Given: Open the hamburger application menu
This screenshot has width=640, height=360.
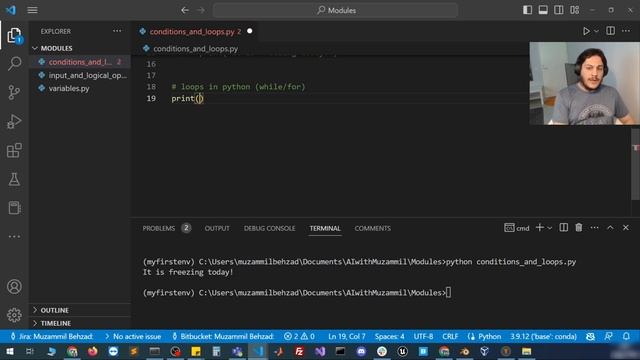Looking at the screenshot, I should coord(32,10).
